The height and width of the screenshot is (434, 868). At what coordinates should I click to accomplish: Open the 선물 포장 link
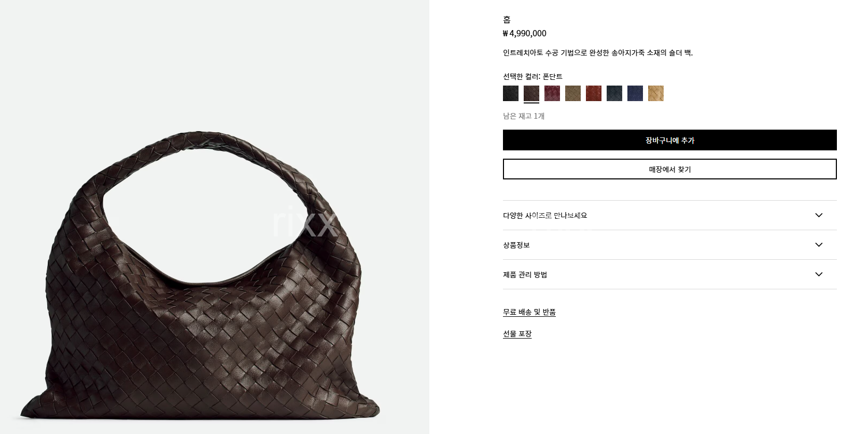[x=517, y=334]
